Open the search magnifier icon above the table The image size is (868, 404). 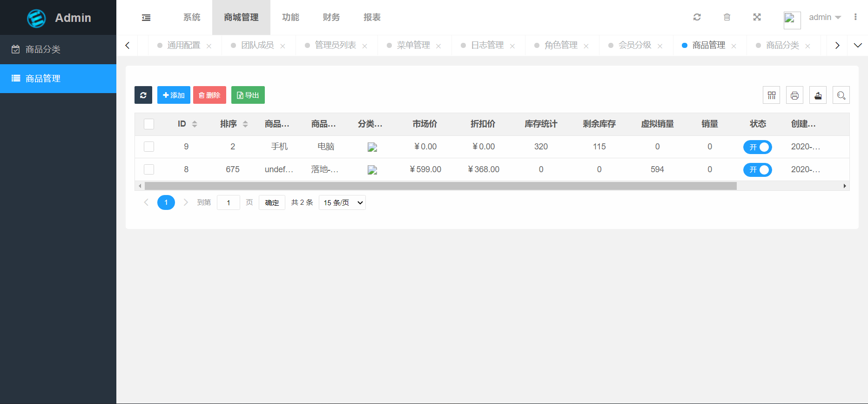point(841,95)
